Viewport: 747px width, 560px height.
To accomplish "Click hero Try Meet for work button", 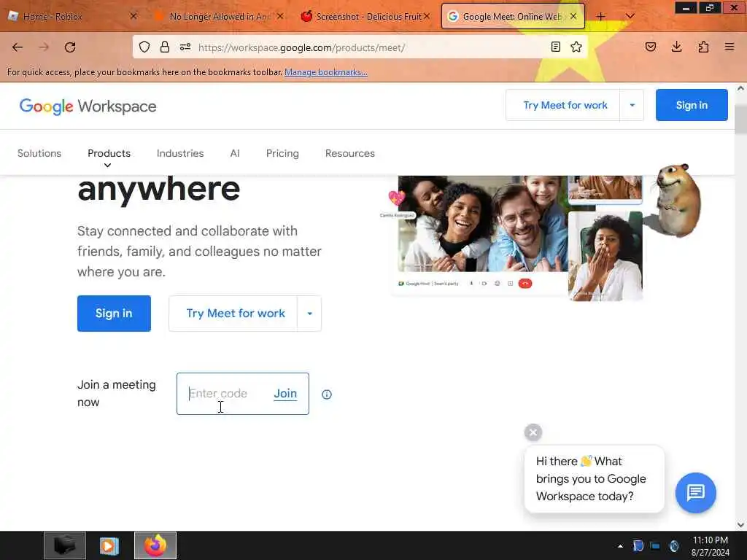I will point(233,314).
